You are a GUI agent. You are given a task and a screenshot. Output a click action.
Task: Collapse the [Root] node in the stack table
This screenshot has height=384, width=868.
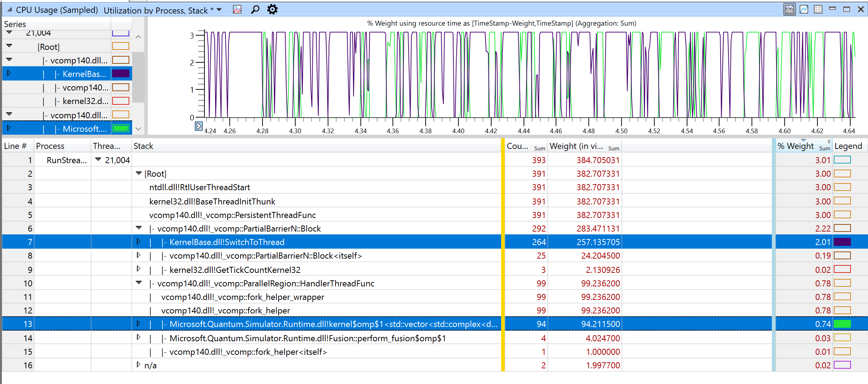pyautogui.click(x=139, y=173)
